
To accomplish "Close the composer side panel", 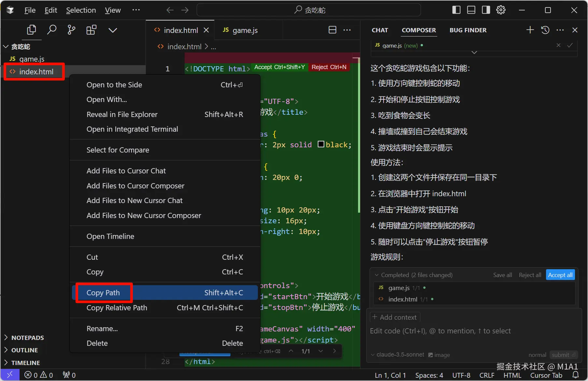I will tap(575, 30).
